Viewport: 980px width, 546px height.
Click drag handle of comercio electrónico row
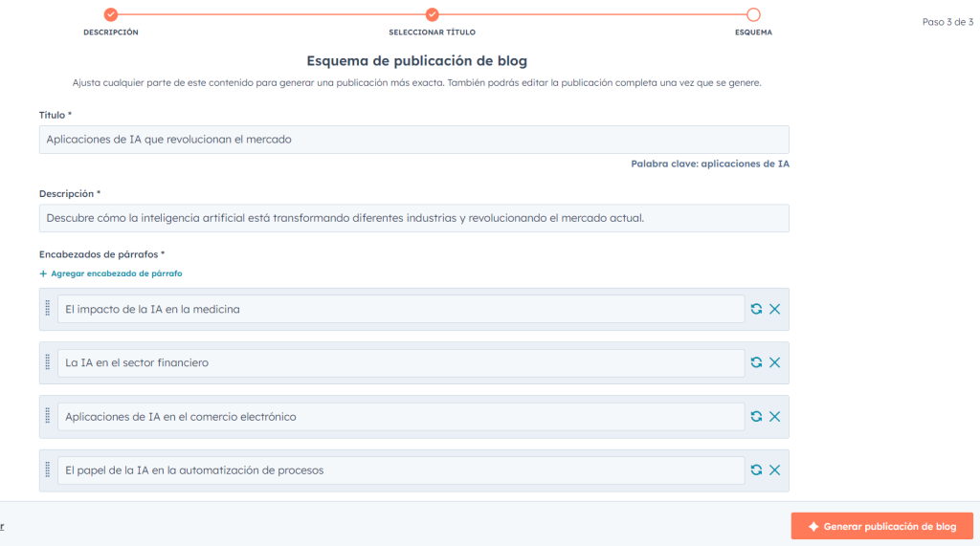click(48, 415)
